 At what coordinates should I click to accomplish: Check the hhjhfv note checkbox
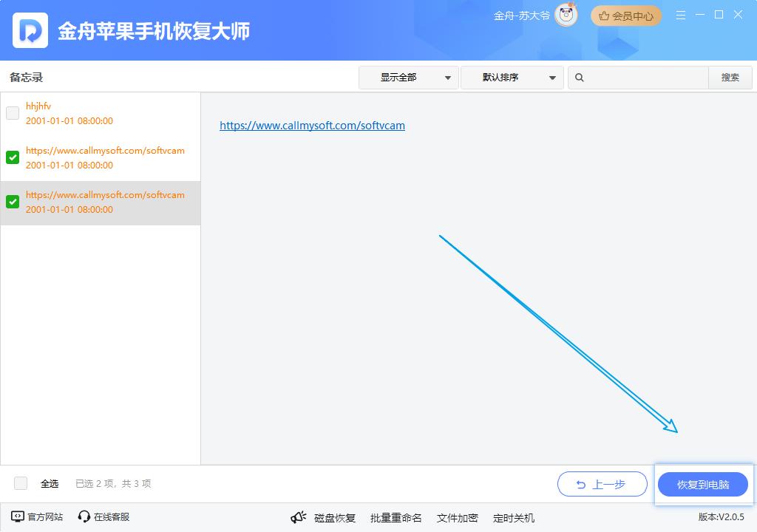coord(13,113)
